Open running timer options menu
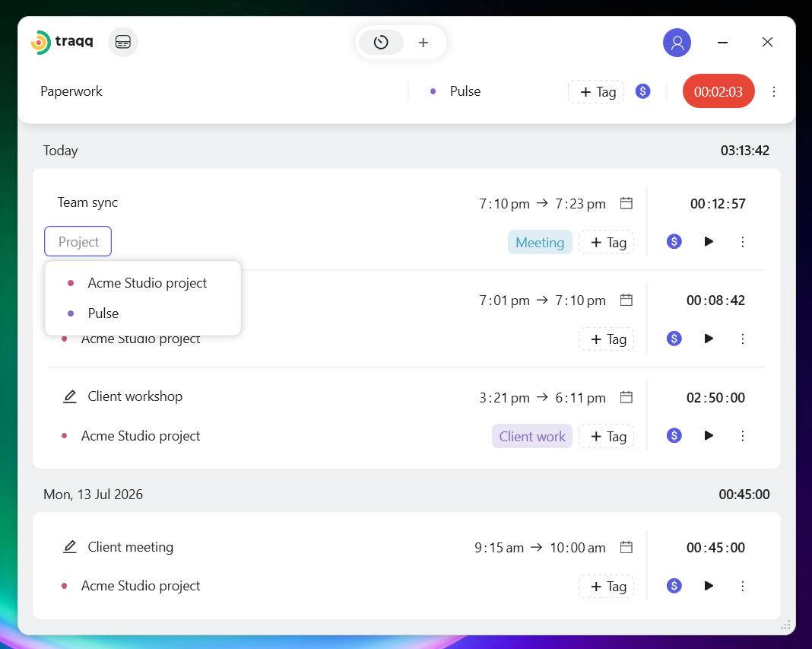 (774, 92)
